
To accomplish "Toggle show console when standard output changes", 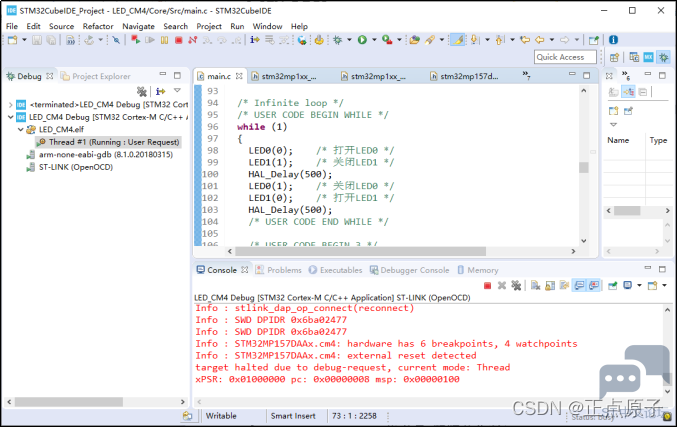I will click(579, 285).
